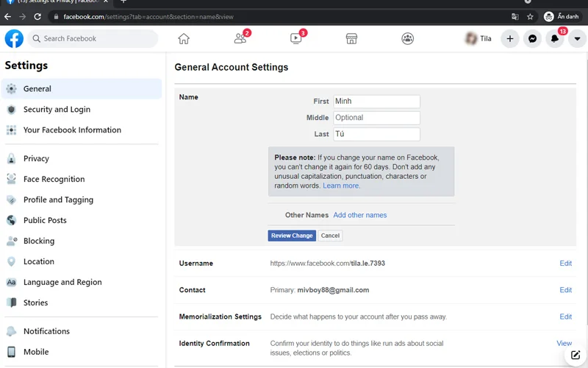588x368 pixels.
Task: Click the Middle name Optional field
Action: [376, 118]
